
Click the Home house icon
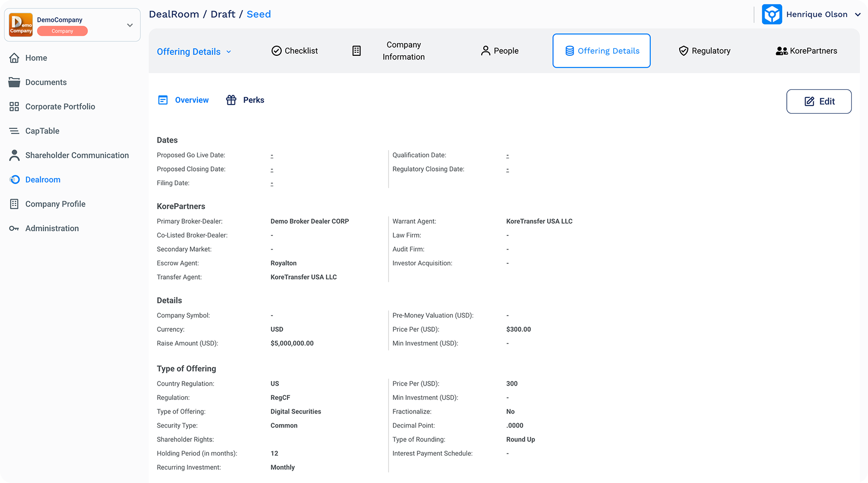click(x=14, y=58)
